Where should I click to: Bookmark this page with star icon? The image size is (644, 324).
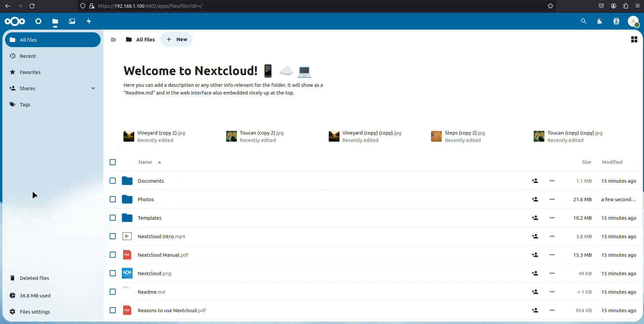click(x=550, y=6)
